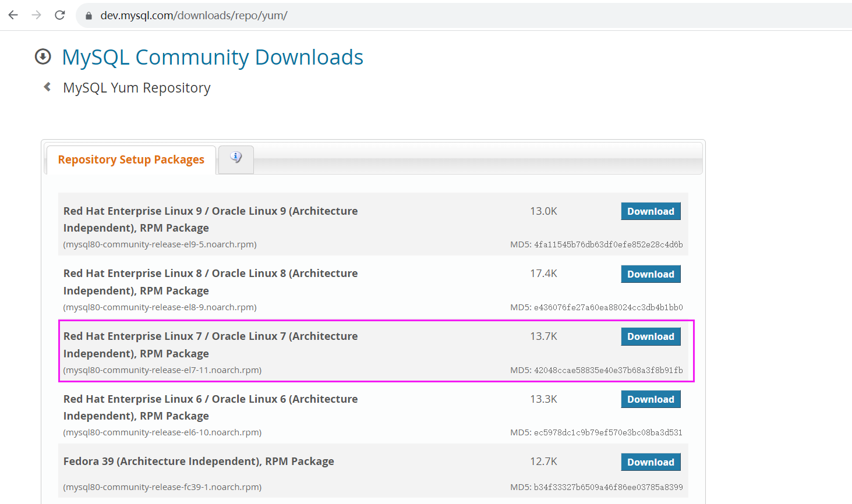Click filename mysql80-community-release-fc39-1.noarch.rpm

pos(162,487)
